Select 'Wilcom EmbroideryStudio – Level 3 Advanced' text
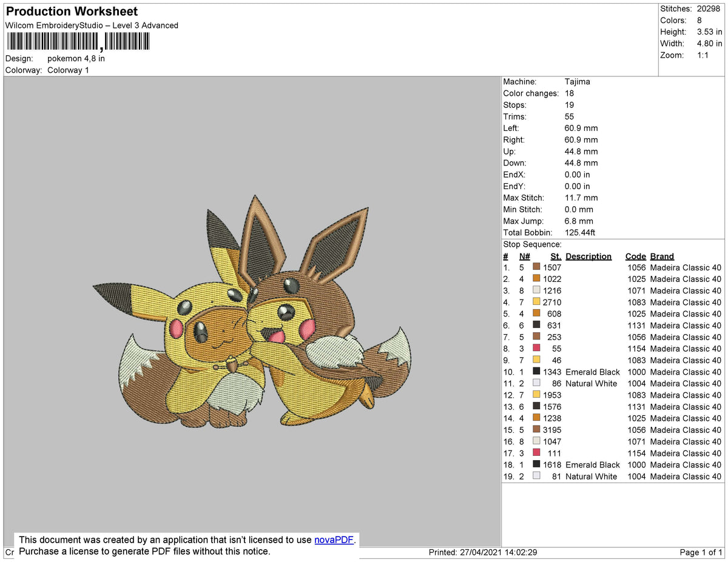This screenshot has width=728, height=562. (92, 25)
